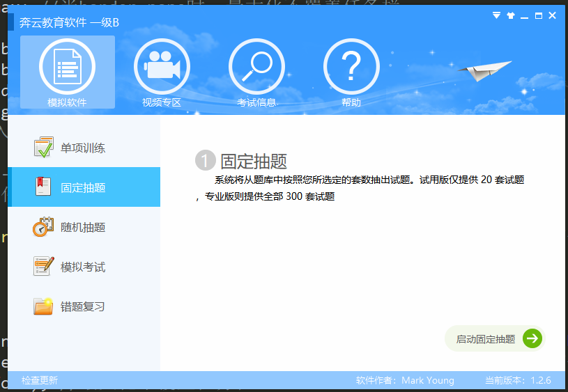Switch to 随机抽题 mode
568x392 pixels.
click(83, 227)
